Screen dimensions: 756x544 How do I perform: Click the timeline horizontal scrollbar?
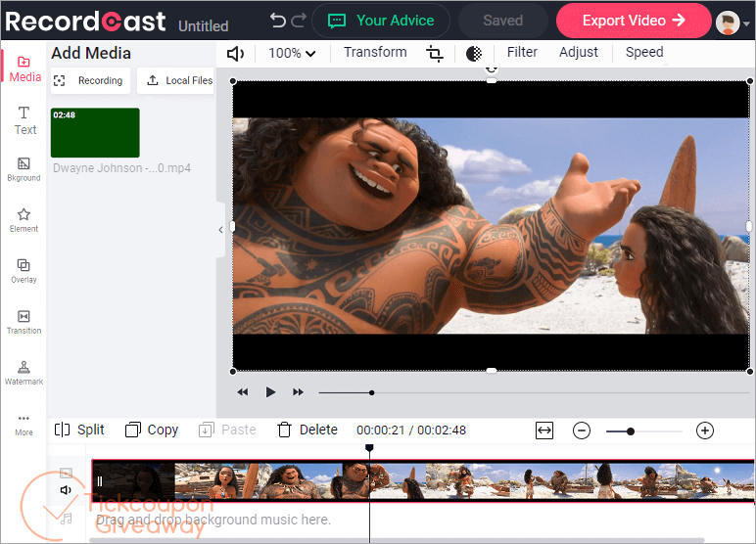point(397,540)
